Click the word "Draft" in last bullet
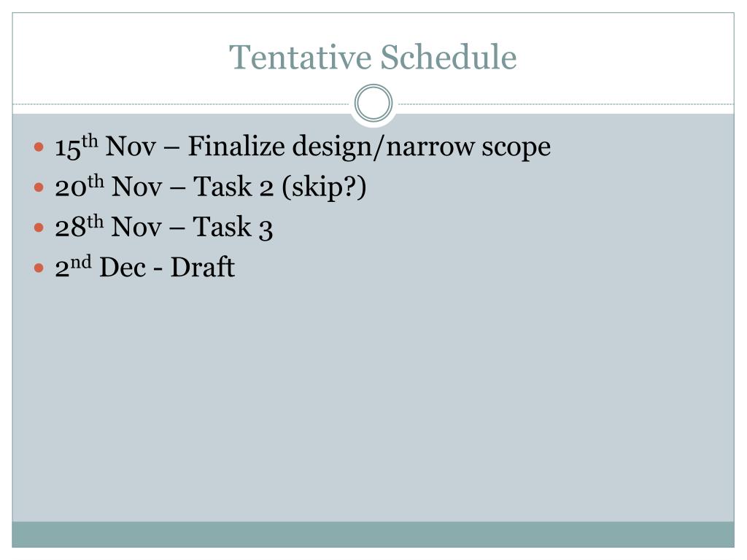This screenshot has width=747, height=560. click(203, 268)
